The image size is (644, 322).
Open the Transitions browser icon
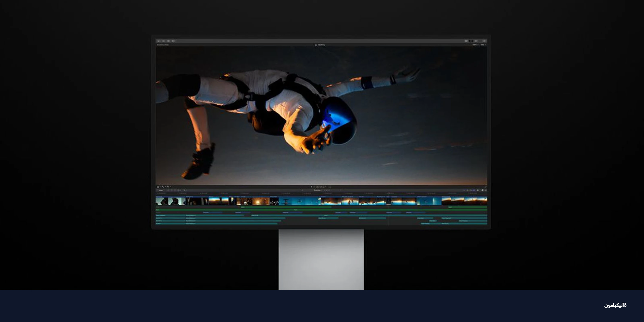486,190
